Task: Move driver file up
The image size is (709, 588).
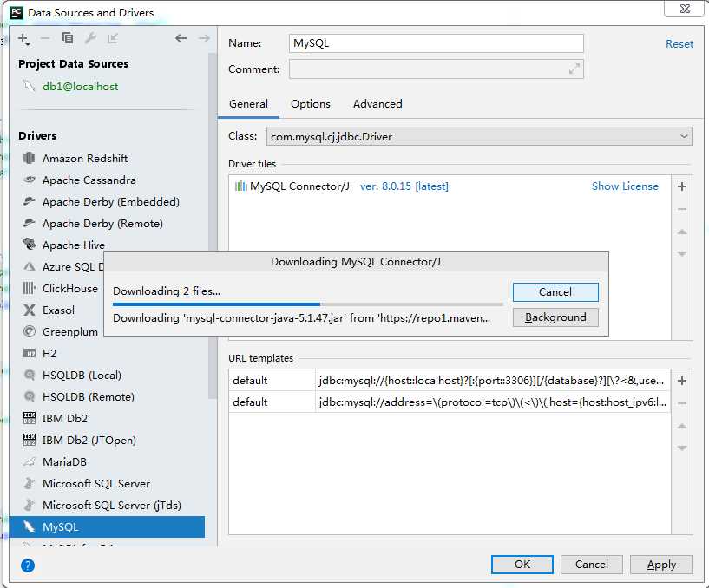Action: coord(682,232)
